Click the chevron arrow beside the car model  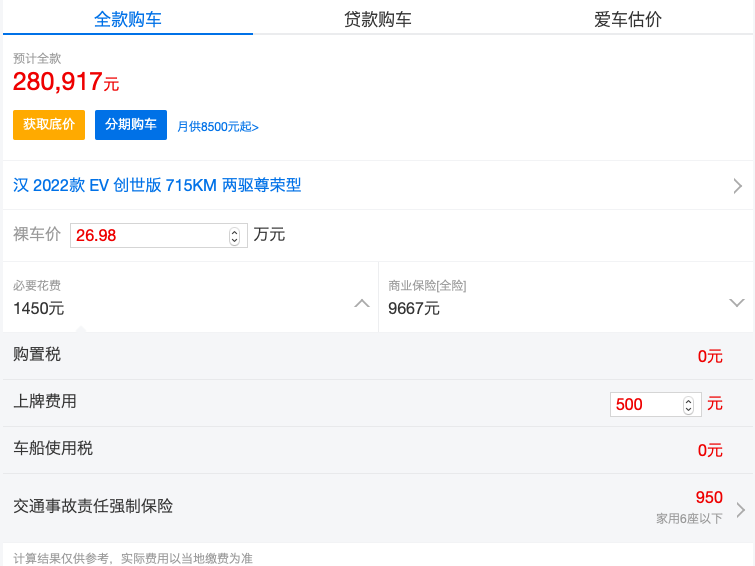coord(737,186)
